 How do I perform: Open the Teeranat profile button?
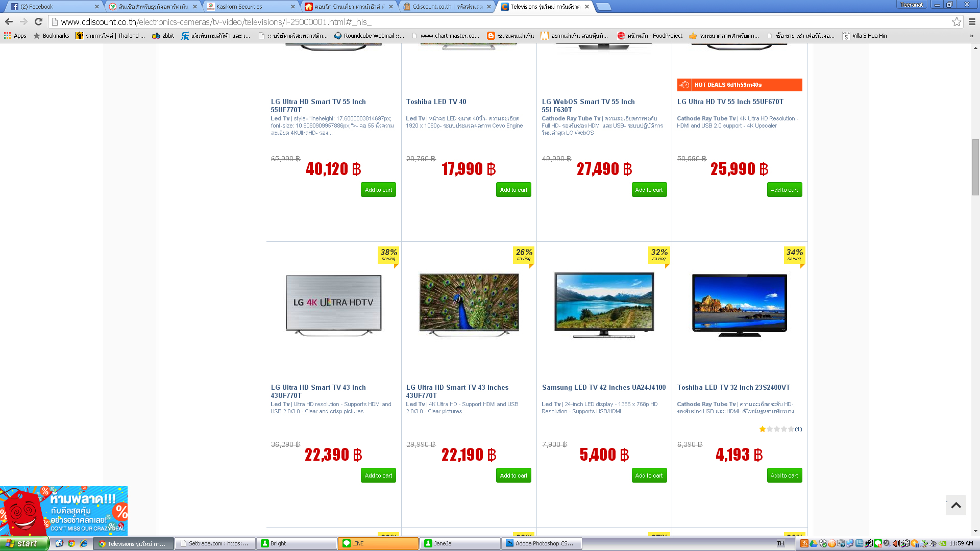point(912,5)
